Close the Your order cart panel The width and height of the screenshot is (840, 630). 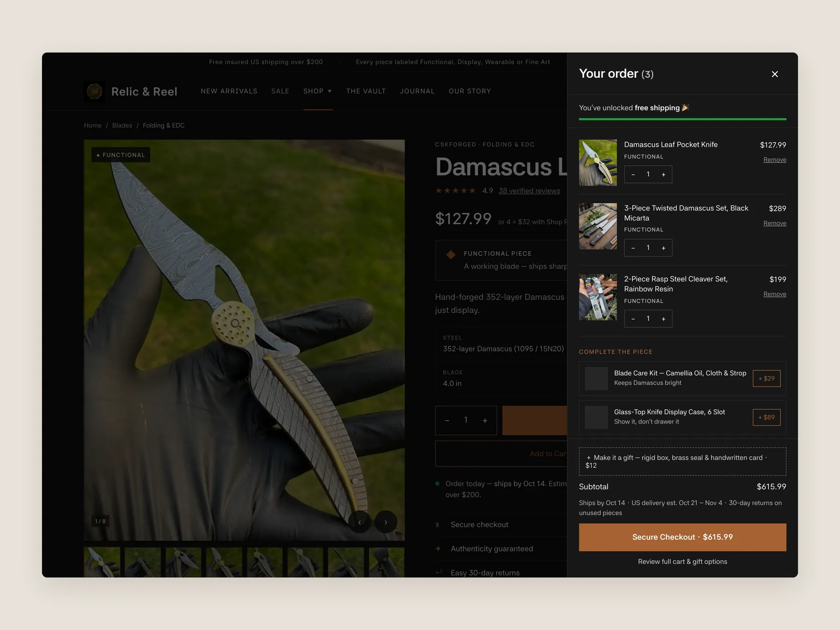(775, 74)
